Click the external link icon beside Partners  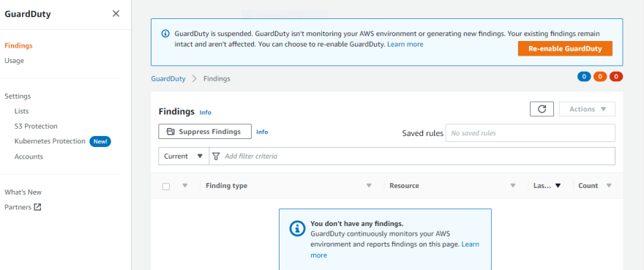pos(37,207)
